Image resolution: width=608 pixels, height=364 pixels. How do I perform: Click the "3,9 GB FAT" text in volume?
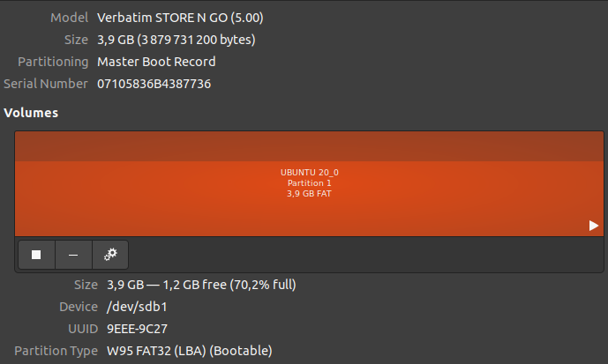click(309, 192)
